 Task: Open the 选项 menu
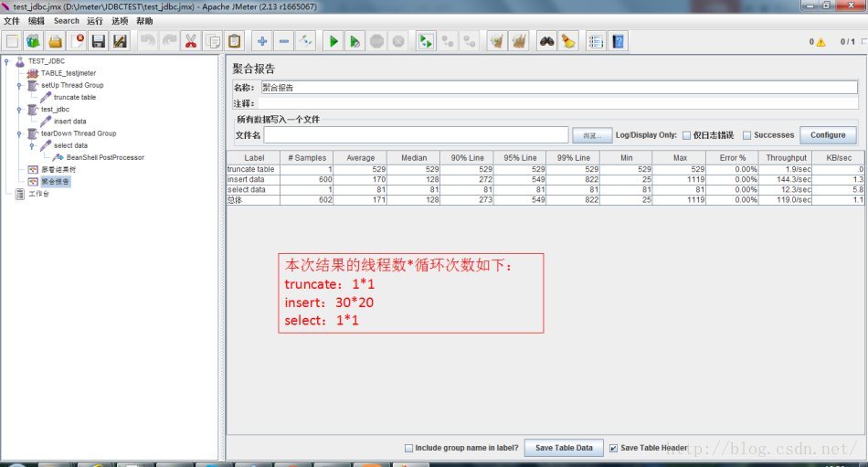tap(120, 21)
